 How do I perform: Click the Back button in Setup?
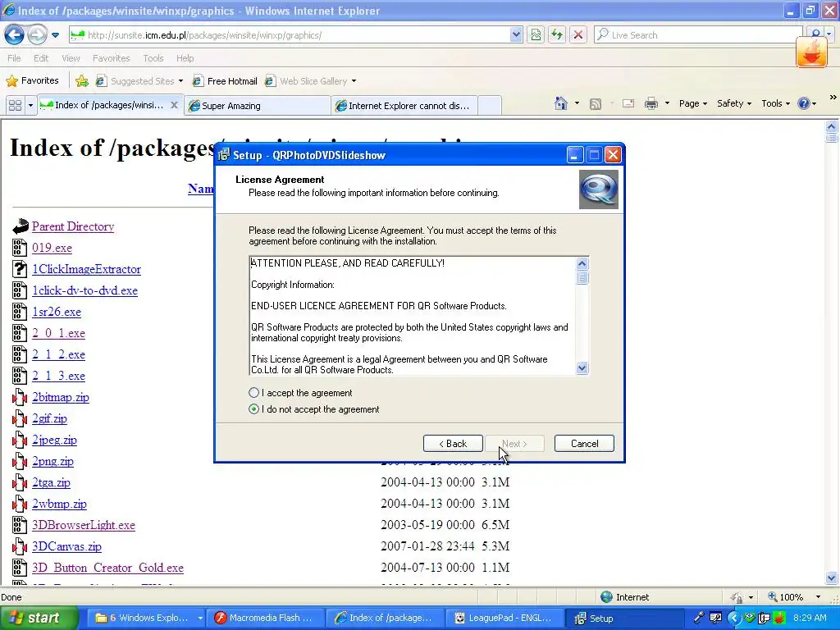[x=453, y=444]
